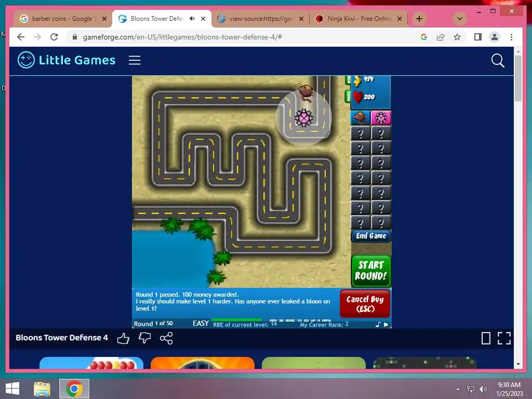Toggle the game sound effects speaker icon
Image resolution: width=532 pixels, height=399 pixels.
pyautogui.click(x=386, y=325)
